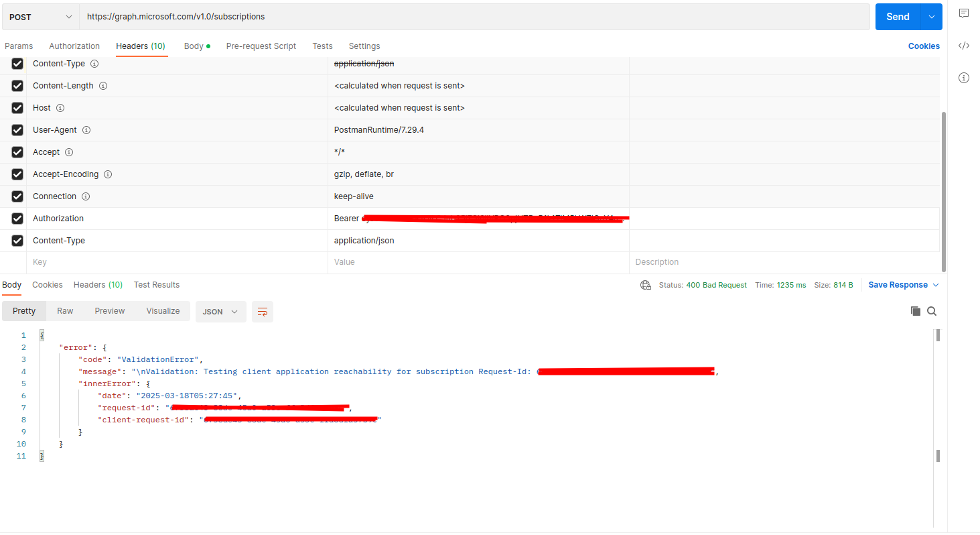Click the copy response icon
Screen dimensions: 980x535
[x=915, y=310]
